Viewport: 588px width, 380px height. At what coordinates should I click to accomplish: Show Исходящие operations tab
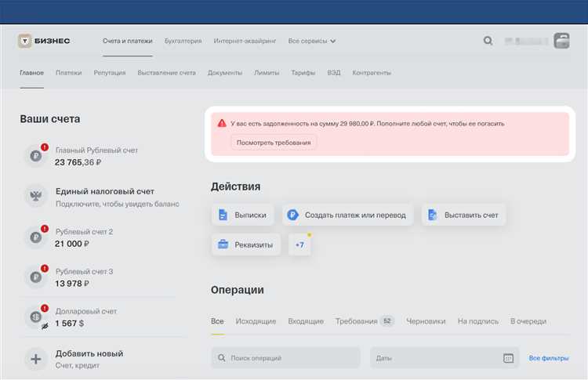(256, 321)
